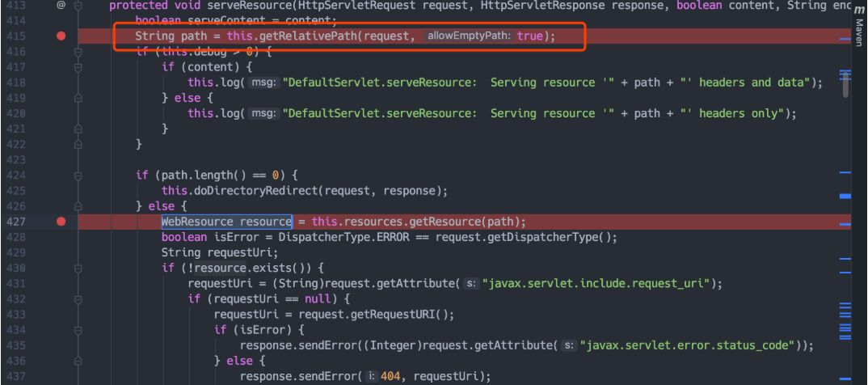Collapse the debug if-block fold on line 416
This screenshot has height=385, width=868.
(x=78, y=52)
